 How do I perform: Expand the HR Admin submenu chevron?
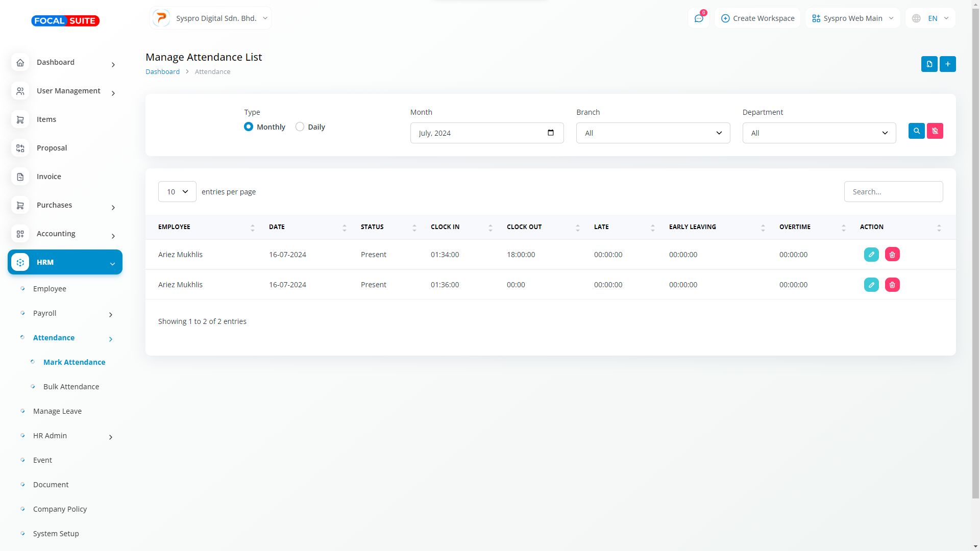(x=111, y=437)
